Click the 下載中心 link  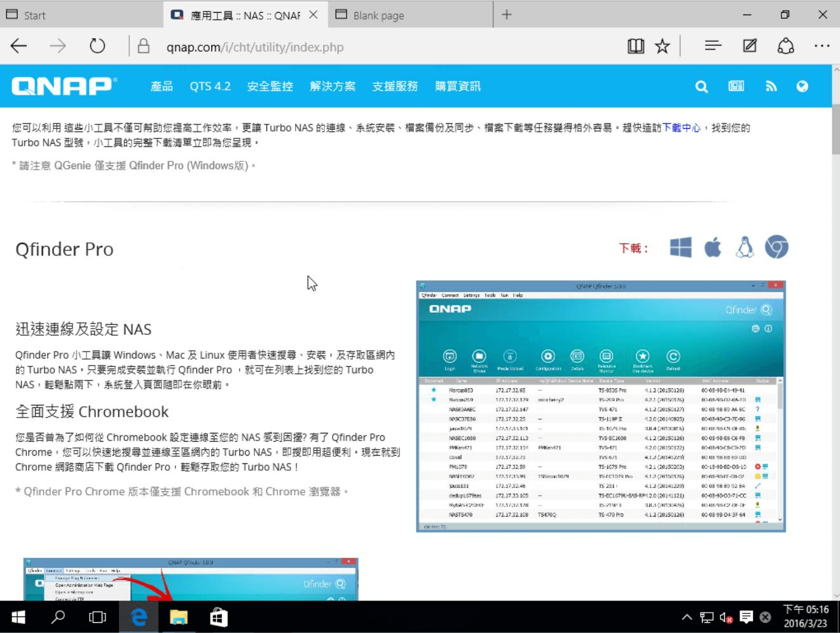pos(681,128)
